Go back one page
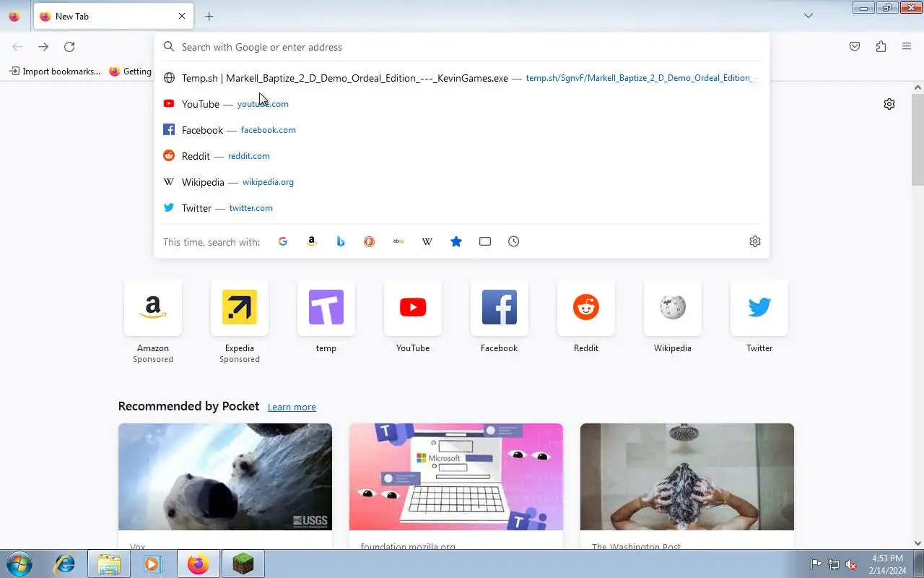Screen dimensions: 924x578 tap(17, 46)
